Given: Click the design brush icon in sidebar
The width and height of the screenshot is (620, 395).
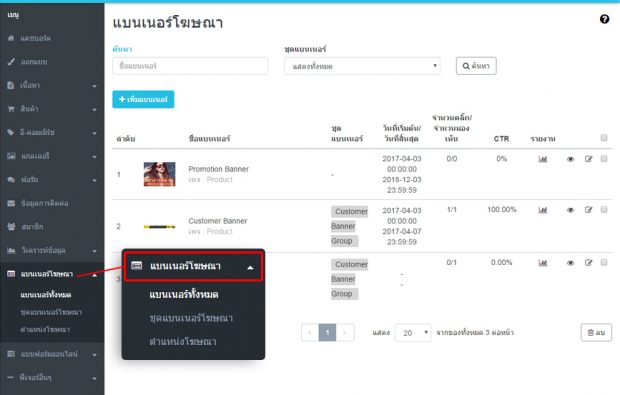Looking at the screenshot, I should (11, 62).
